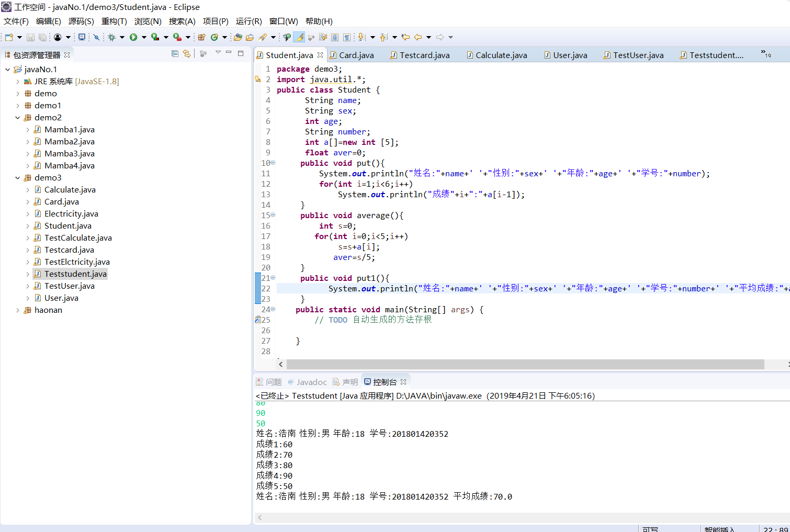Toggle fold marker of main method at line 24
The width and height of the screenshot is (790, 532).
273,309
